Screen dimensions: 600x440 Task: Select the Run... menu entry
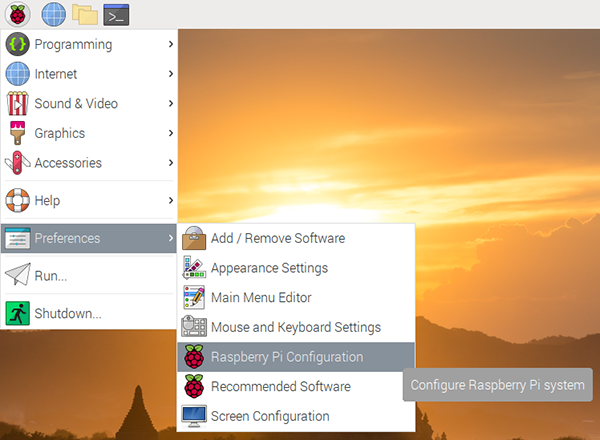pyautogui.click(x=89, y=275)
